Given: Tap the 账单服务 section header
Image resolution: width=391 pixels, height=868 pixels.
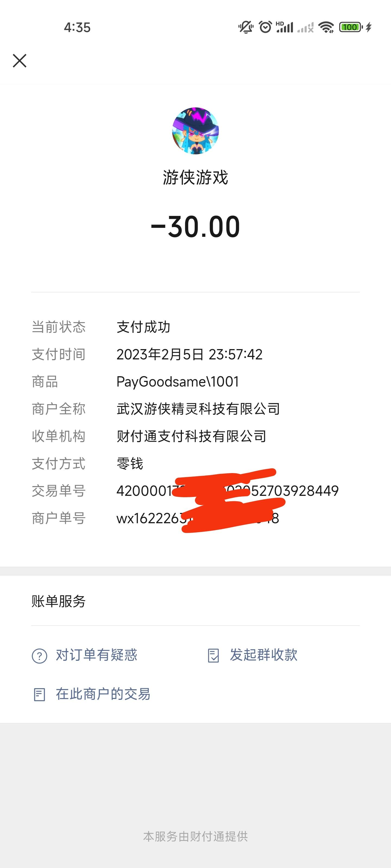Looking at the screenshot, I should (59, 601).
